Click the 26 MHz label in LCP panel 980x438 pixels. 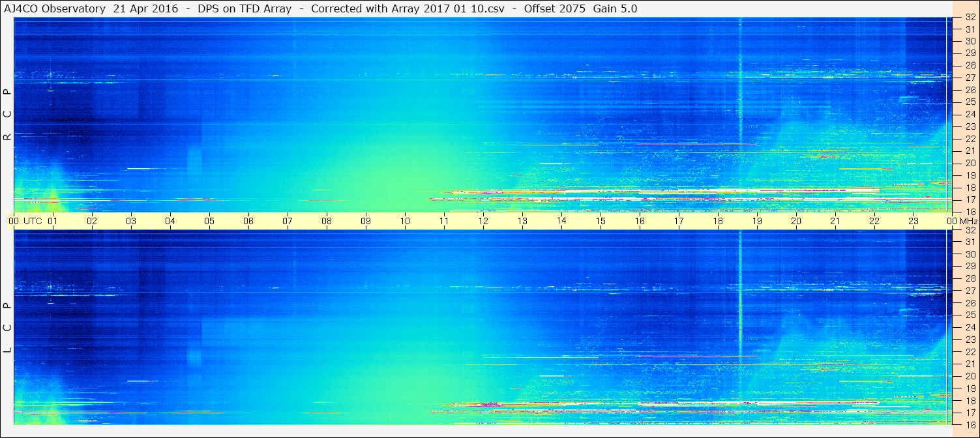click(970, 303)
